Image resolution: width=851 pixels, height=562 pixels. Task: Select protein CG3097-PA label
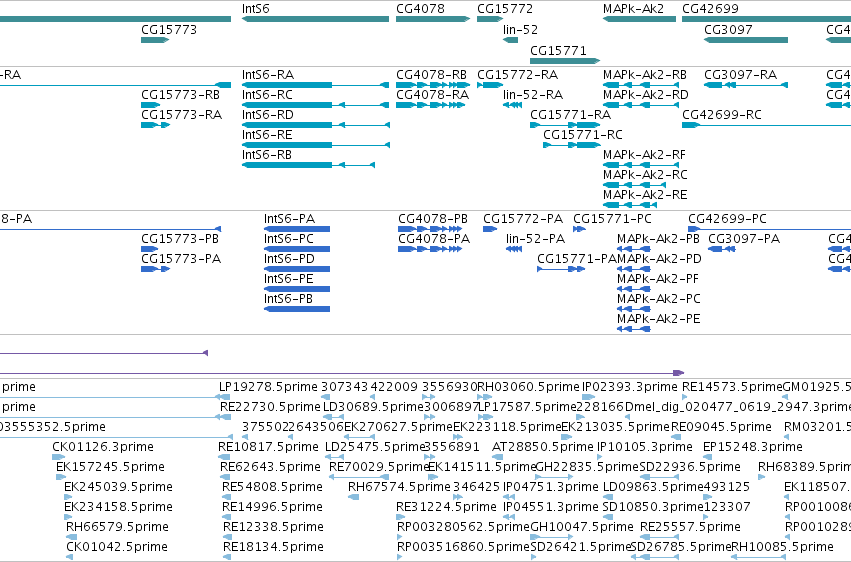[x=745, y=239]
